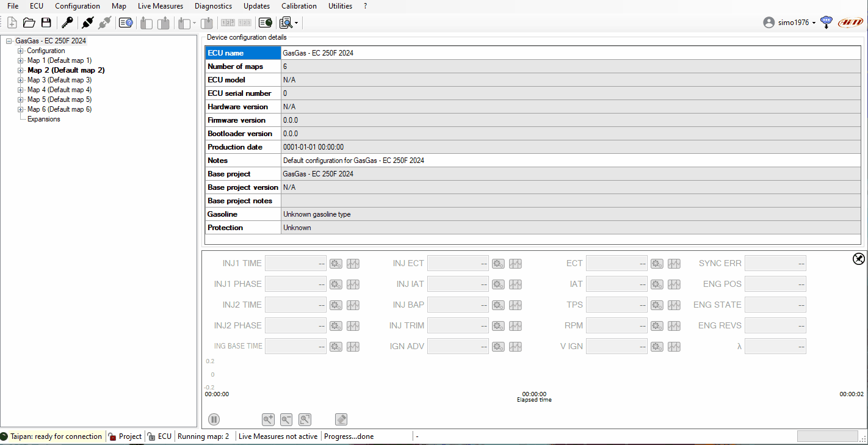Open settings gear icon for RPM measure
Viewport: 868px width, 445px height.
(x=657, y=326)
